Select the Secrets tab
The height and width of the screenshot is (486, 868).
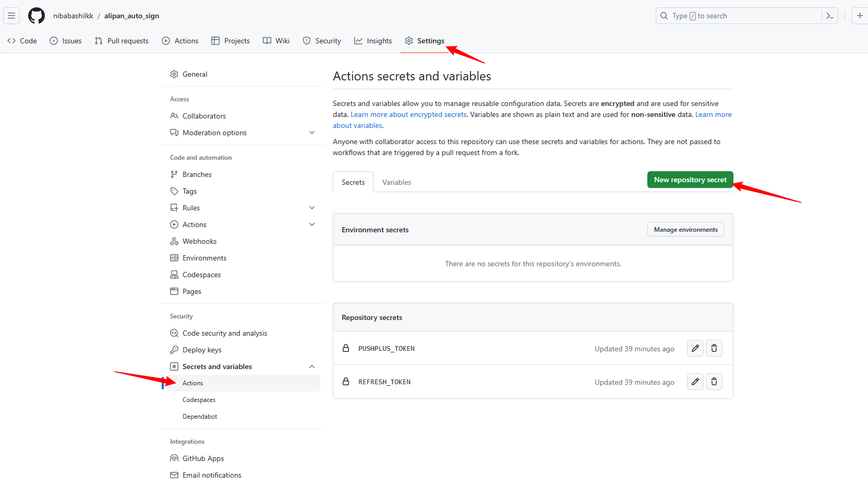[353, 182]
